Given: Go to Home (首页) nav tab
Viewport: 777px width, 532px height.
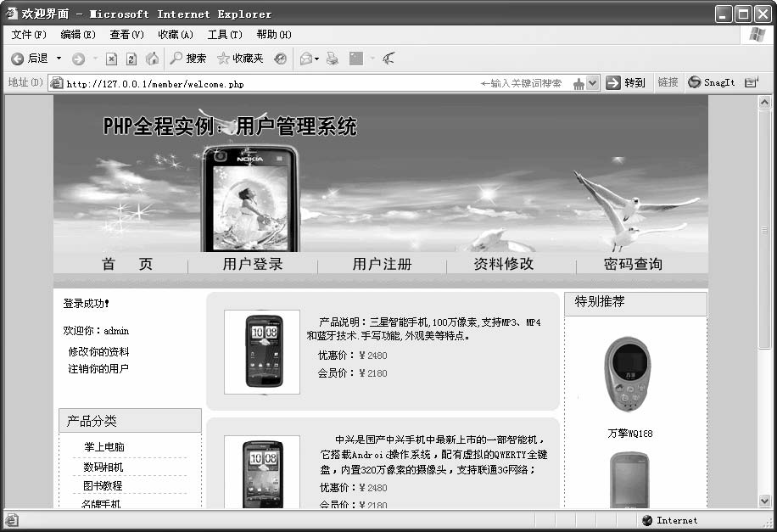Looking at the screenshot, I should tap(127, 264).
